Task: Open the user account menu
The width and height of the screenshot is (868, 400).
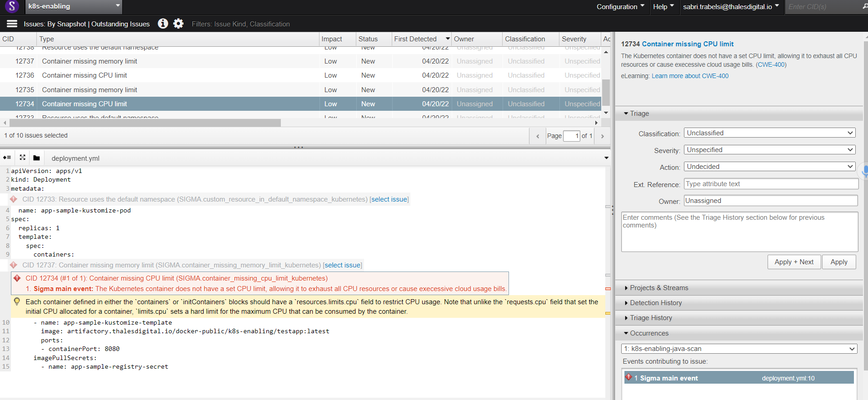Action: pyautogui.click(x=731, y=6)
